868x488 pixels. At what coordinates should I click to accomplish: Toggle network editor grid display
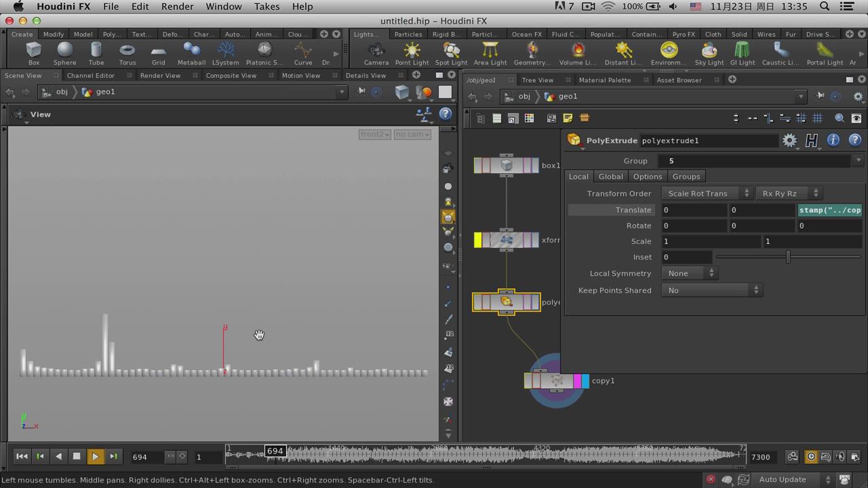[x=818, y=118]
